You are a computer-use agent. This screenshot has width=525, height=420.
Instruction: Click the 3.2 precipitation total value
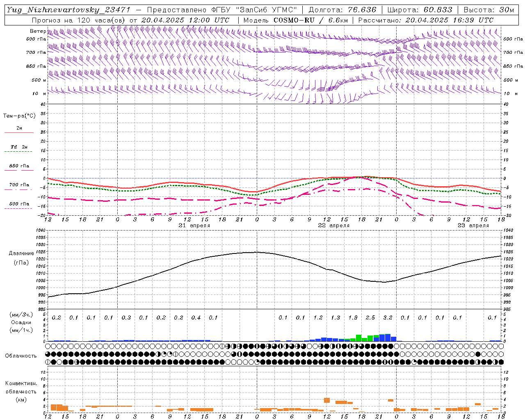point(388,317)
